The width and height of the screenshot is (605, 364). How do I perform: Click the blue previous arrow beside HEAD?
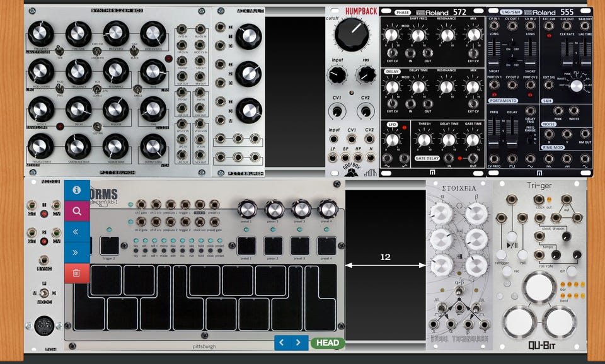click(282, 343)
